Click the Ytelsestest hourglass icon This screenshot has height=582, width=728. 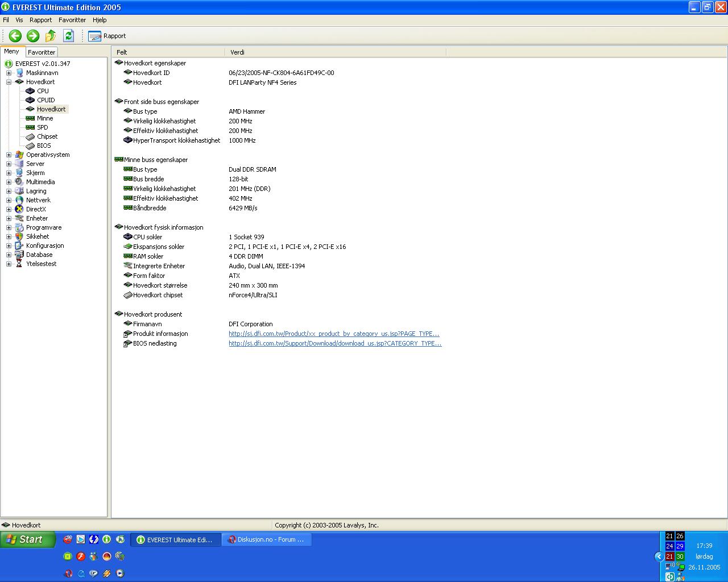(x=19, y=264)
